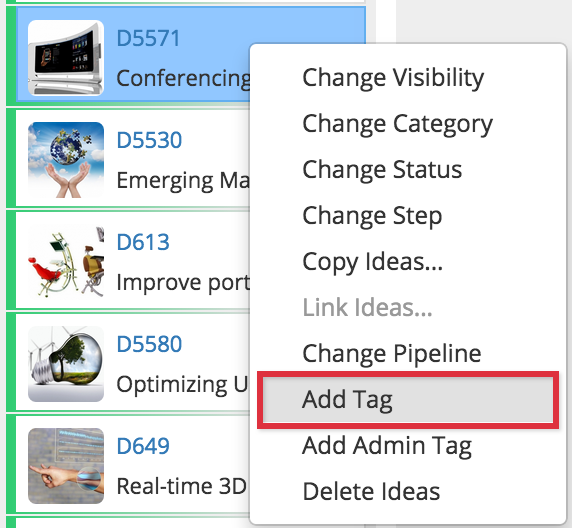Select the light bulb thumbnail for D5580

pos(66,364)
